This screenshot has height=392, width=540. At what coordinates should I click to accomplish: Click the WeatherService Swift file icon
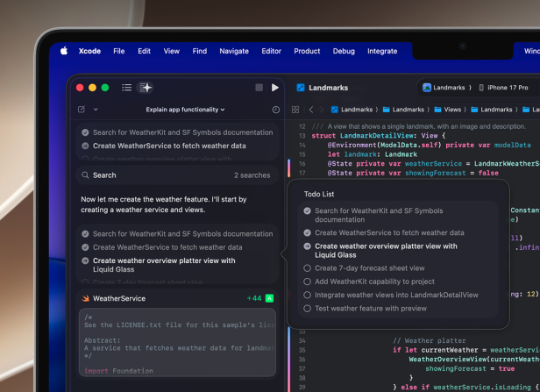[x=85, y=298]
